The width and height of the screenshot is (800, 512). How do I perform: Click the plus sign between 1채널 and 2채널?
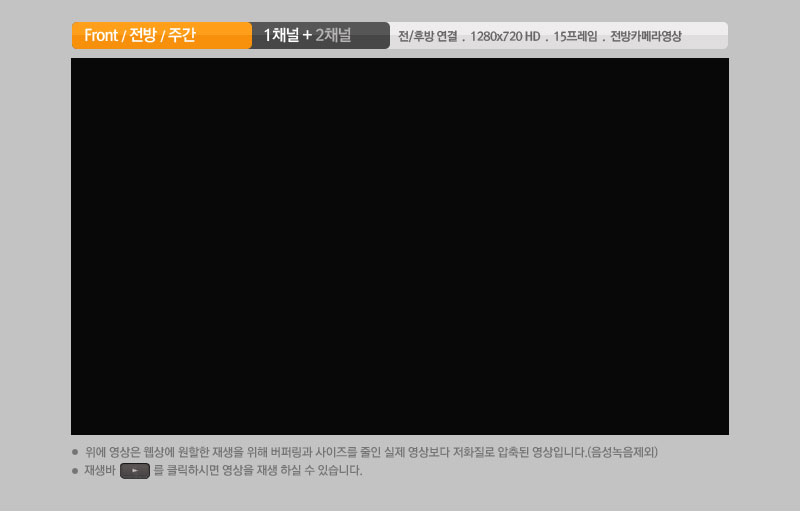point(307,36)
